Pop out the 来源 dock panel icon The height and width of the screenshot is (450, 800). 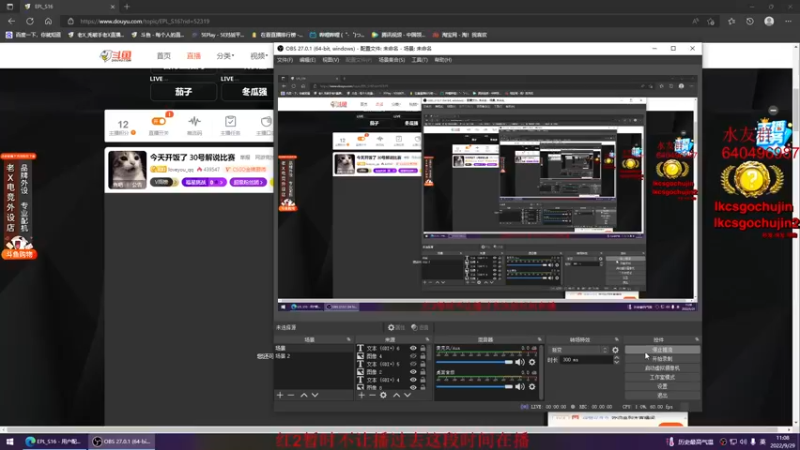(428, 339)
